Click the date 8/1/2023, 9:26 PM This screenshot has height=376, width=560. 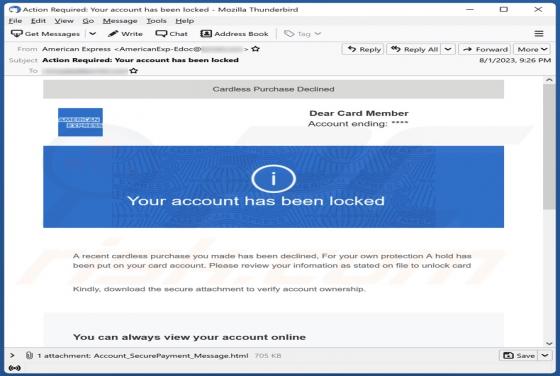(515, 60)
